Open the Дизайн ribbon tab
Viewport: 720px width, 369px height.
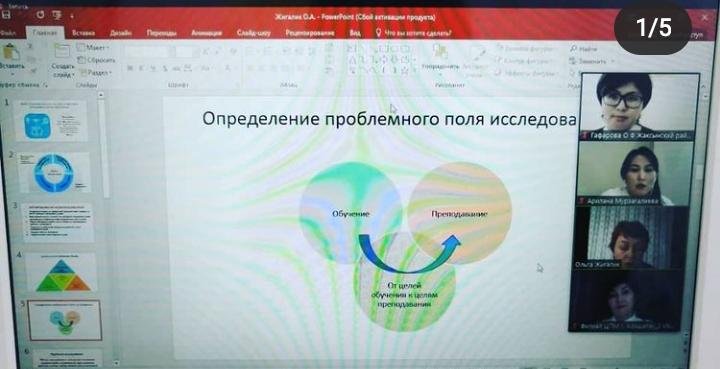pos(121,33)
